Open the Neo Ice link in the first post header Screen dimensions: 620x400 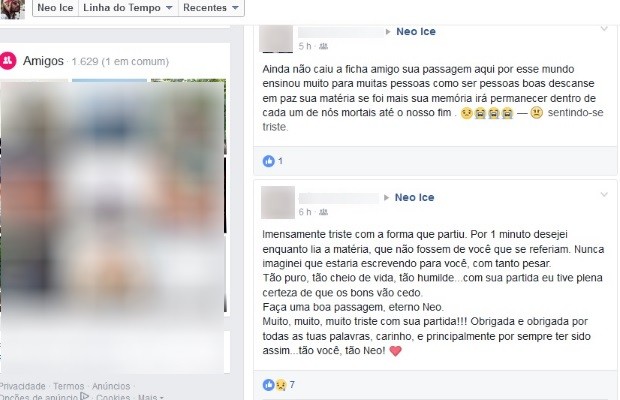pos(416,32)
